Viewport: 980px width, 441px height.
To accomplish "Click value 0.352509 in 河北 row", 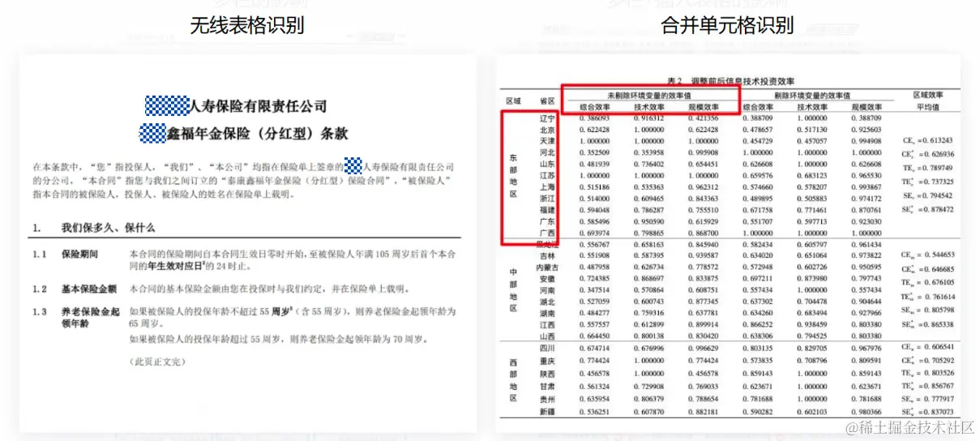I will tap(595, 152).
